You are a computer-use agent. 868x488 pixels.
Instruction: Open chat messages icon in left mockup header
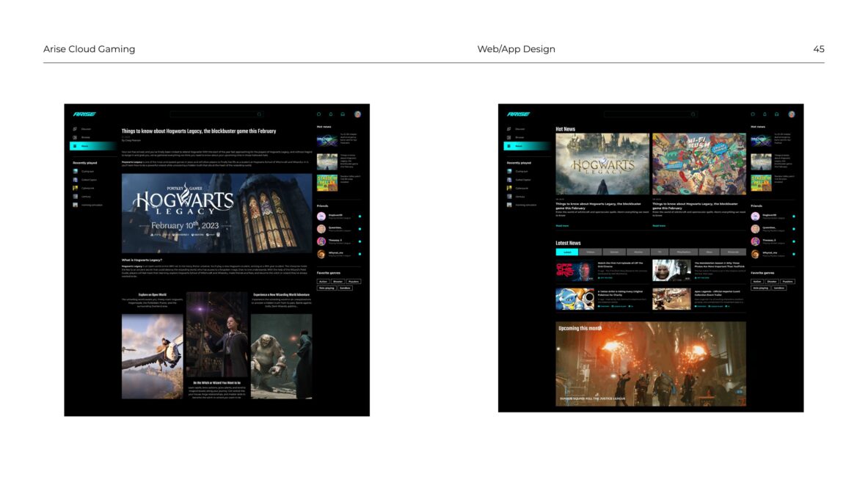[x=319, y=114]
